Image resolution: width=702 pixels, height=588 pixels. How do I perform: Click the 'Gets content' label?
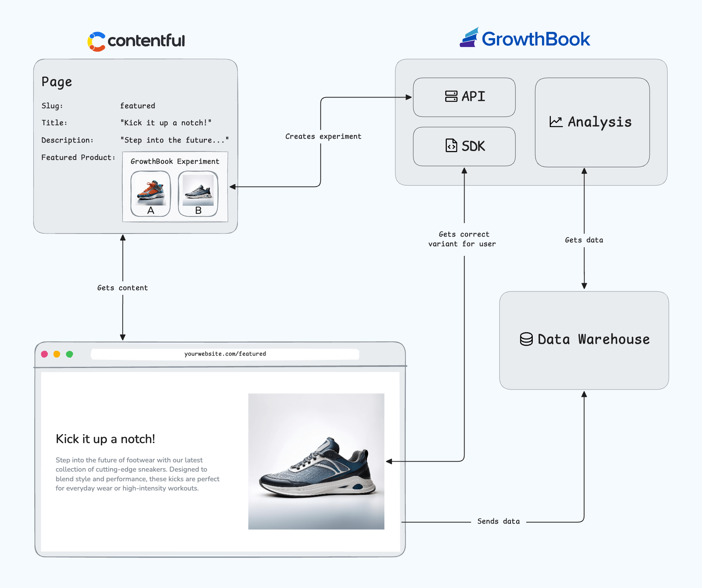pos(123,288)
